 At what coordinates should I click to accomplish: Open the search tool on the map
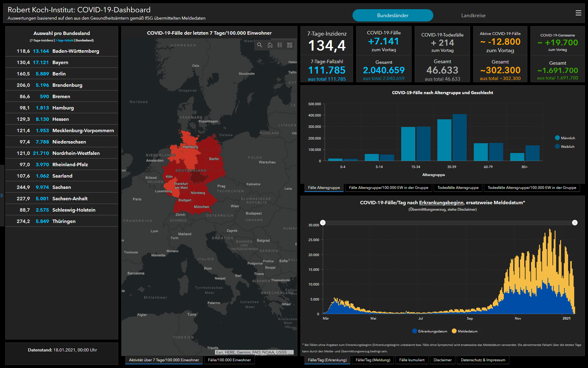[x=260, y=45]
